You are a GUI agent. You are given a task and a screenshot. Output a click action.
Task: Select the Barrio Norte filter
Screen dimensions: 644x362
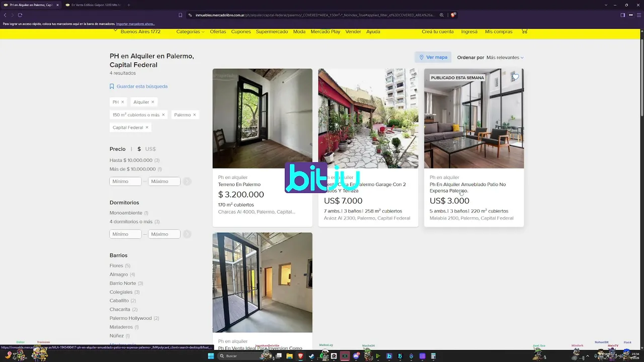[126, 283]
